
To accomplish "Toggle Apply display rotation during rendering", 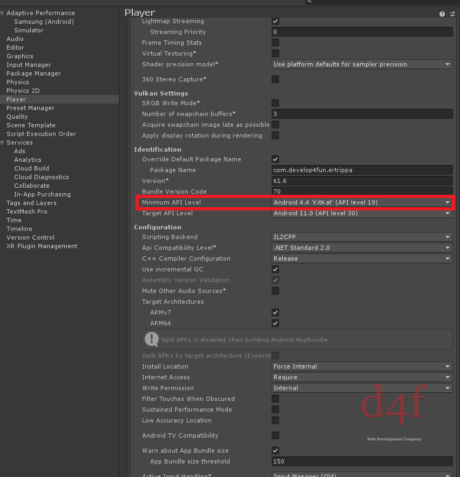I will point(275,135).
